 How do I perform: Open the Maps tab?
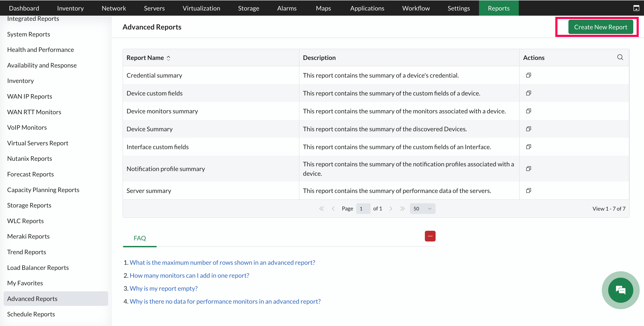[x=323, y=8]
